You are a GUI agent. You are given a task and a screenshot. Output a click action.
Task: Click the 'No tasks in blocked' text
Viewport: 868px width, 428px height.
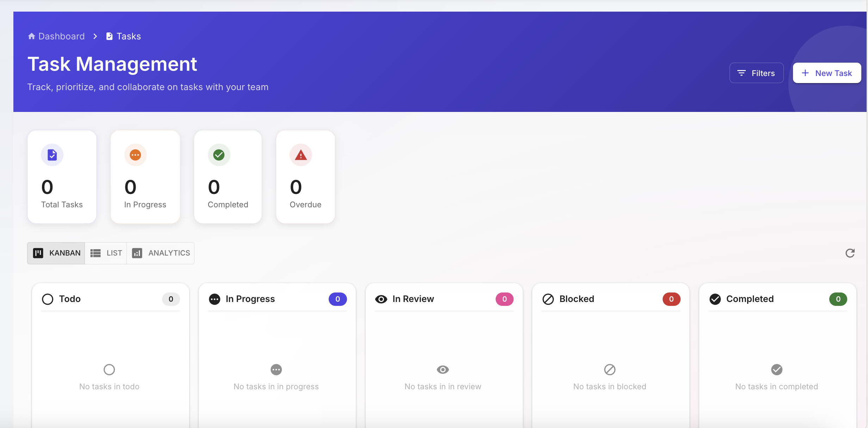pyautogui.click(x=610, y=386)
